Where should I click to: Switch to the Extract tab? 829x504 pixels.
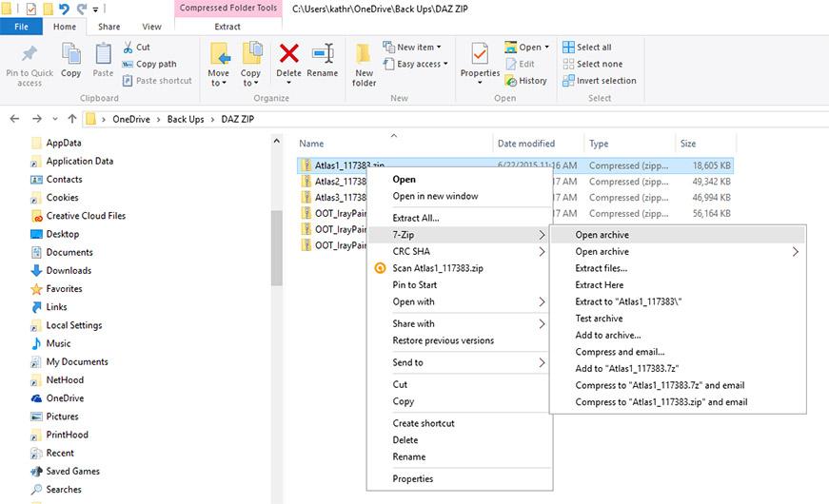click(227, 27)
